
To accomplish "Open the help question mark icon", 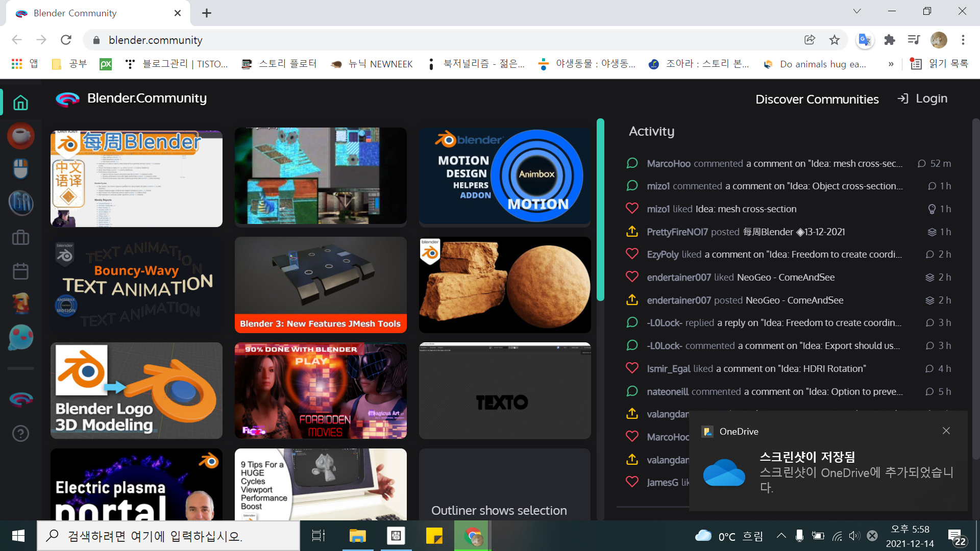I will 20,434.
